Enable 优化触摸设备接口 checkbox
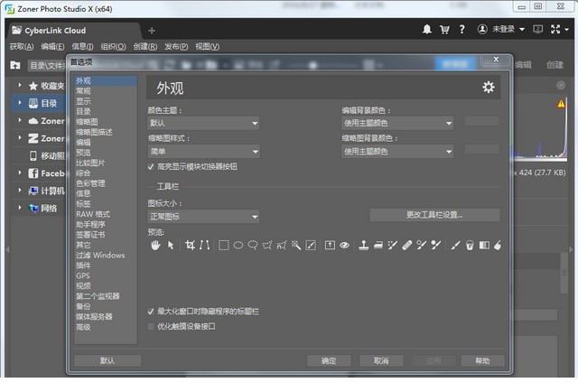This screenshot has height=392, width=578. (x=151, y=326)
